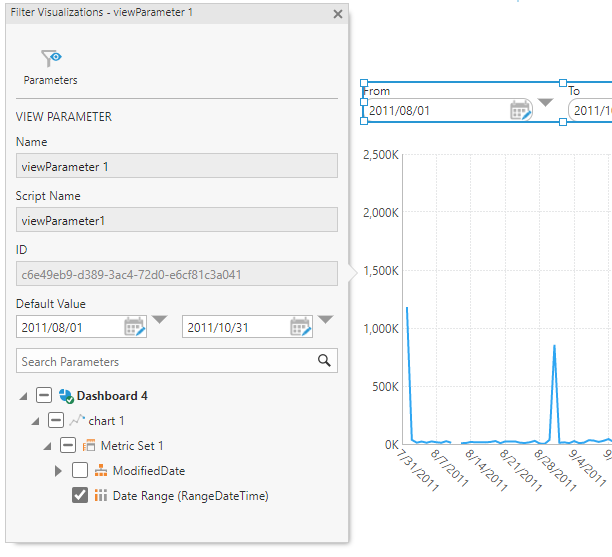Click the view parameter Name field
The image size is (612, 557).
[x=177, y=166]
